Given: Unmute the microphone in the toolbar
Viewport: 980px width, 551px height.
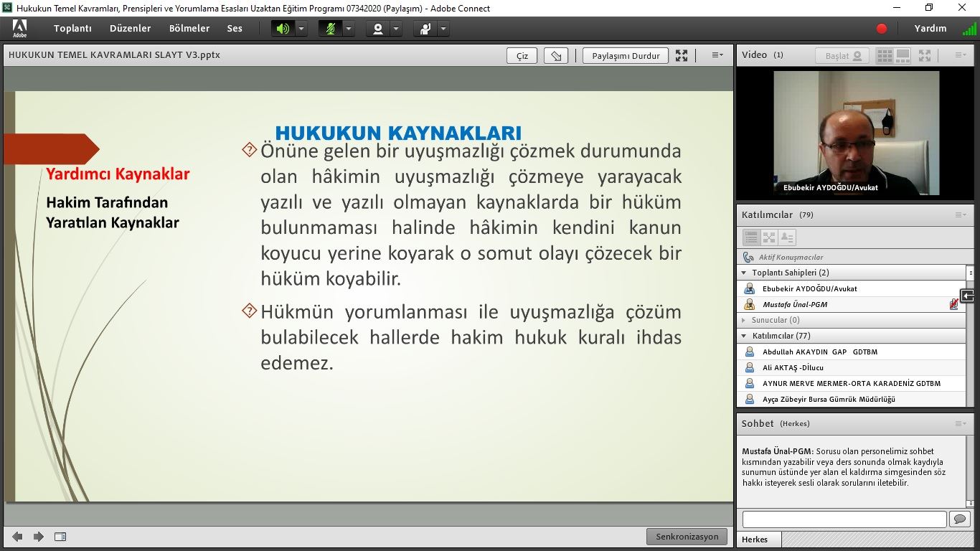Looking at the screenshot, I should pyautogui.click(x=330, y=29).
